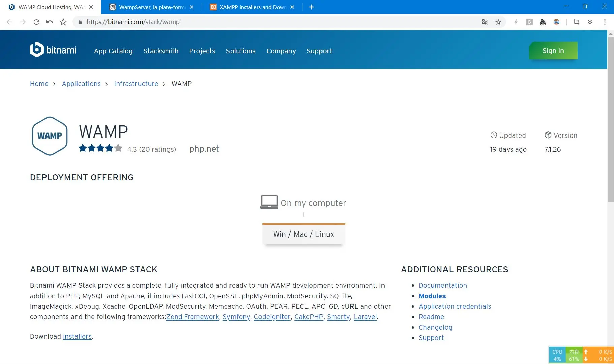Click the crop screenshot extension icon
Image resolution: width=614 pixels, height=364 pixels.
pyautogui.click(x=576, y=22)
